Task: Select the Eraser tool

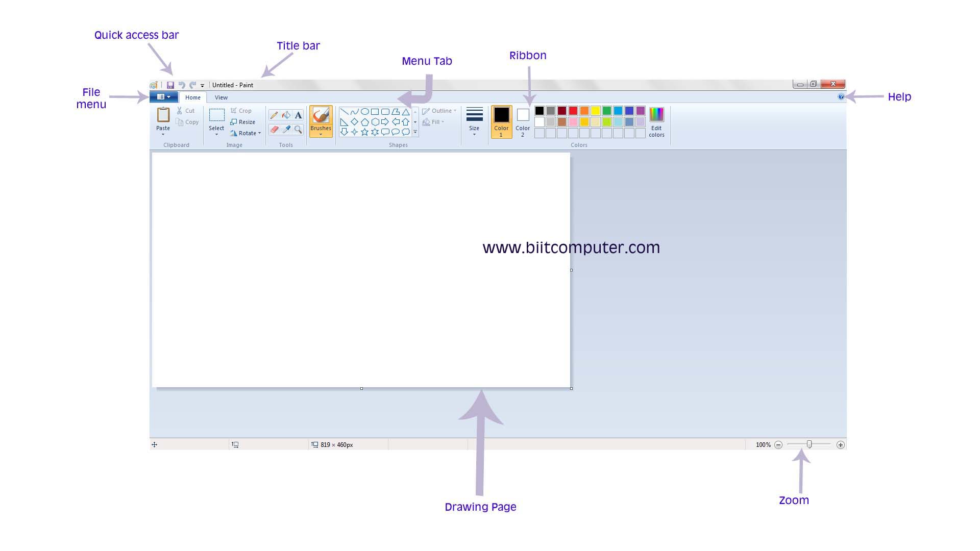Action: pyautogui.click(x=274, y=129)
